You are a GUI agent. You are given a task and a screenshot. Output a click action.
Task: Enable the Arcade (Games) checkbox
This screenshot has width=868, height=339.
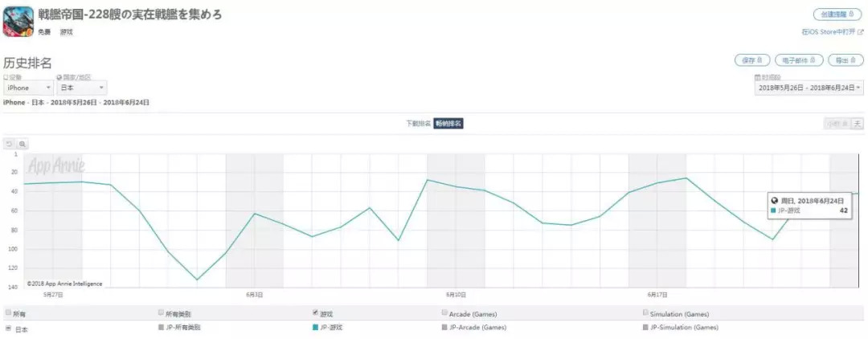pyautogui.click(x=444, y=312)
